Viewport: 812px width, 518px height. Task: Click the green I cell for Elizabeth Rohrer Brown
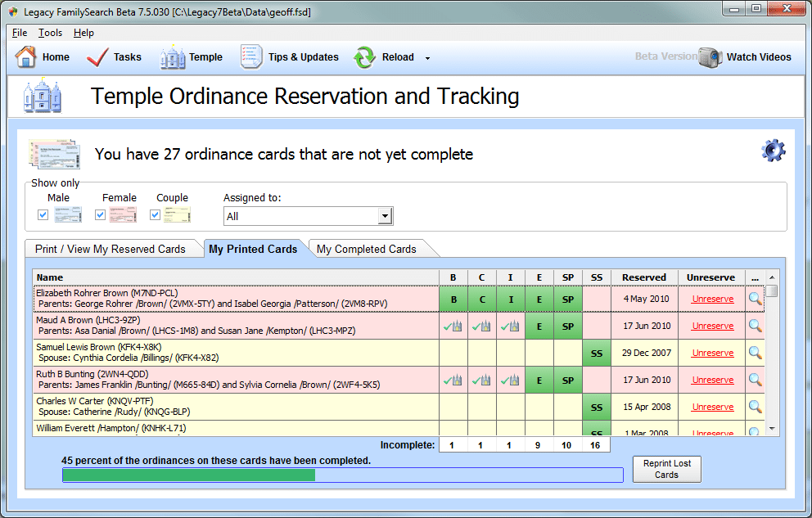[511, 300]
